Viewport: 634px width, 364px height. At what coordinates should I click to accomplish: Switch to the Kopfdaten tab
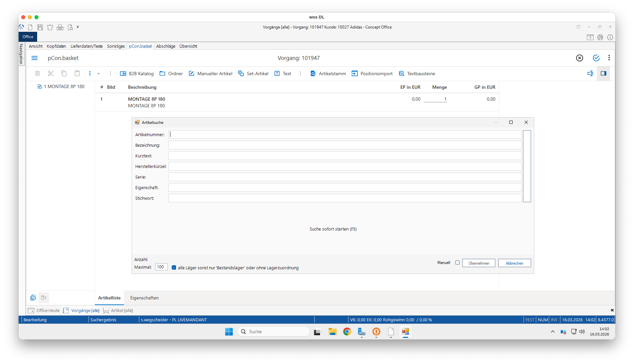tap(56, 46)
